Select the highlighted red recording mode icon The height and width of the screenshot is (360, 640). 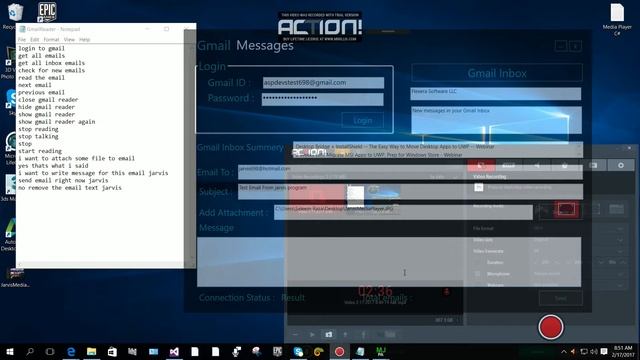(566, 209)
